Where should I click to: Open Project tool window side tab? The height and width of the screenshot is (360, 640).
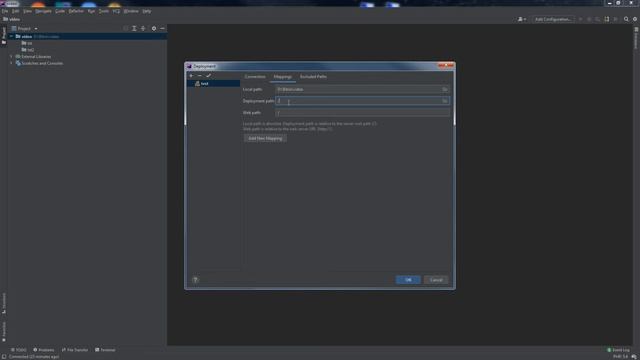[x=4, y=36]
